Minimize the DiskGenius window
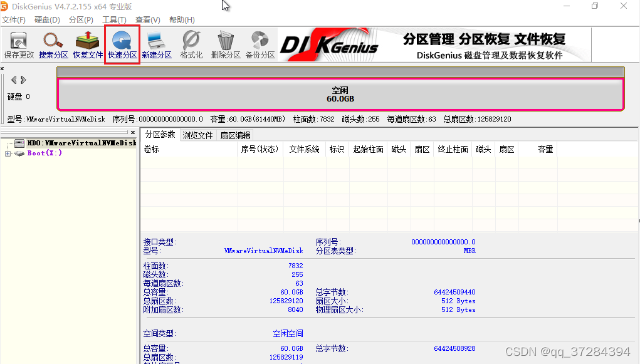640x364 pixels. pos(567,6)
